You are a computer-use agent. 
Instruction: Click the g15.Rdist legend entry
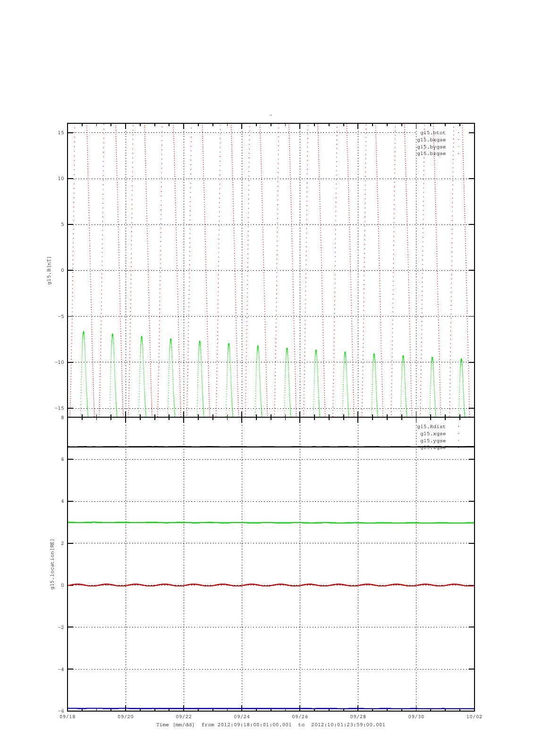point(432,427)
